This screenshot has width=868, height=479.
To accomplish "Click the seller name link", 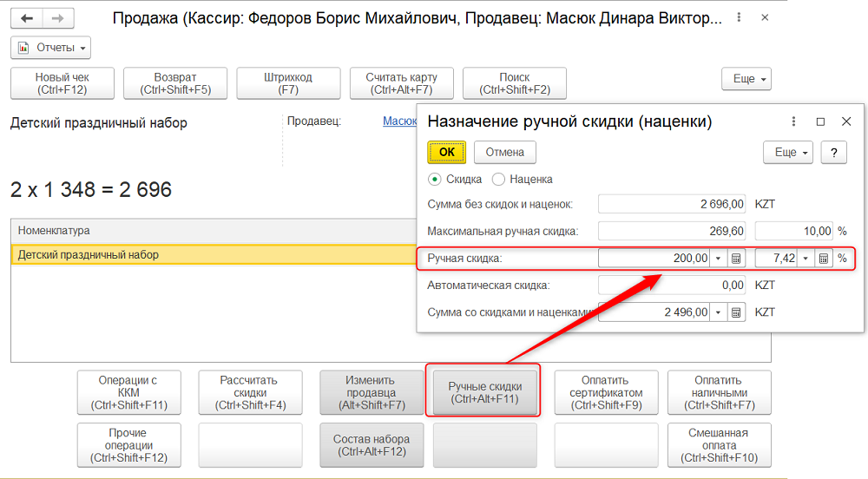I will (399, 121).
